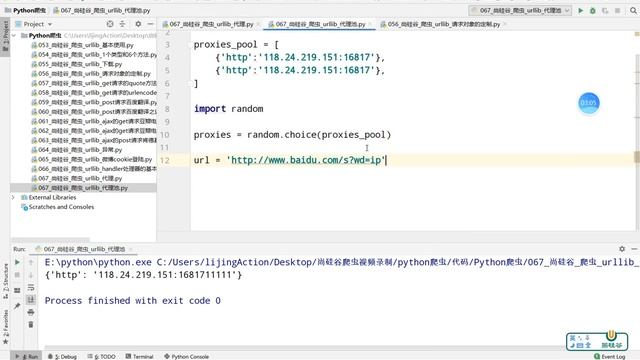This screenshot has height=360, width=640.
Task: Open file 054 urllib in the project tree
Action: tap(94, 55)
